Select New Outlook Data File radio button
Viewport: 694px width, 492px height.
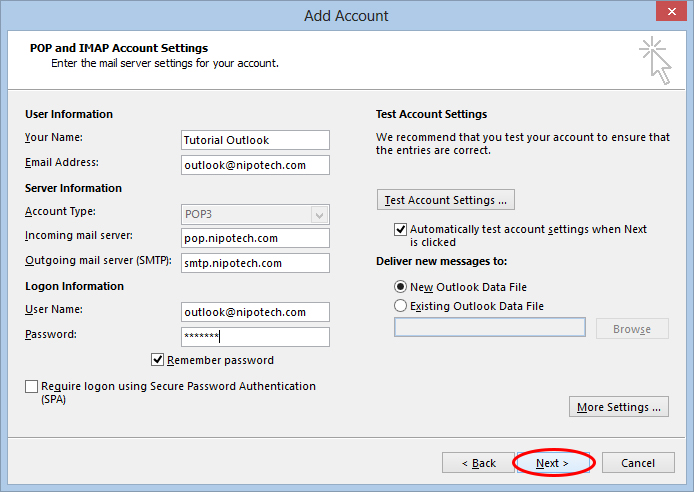pos(400,287)
